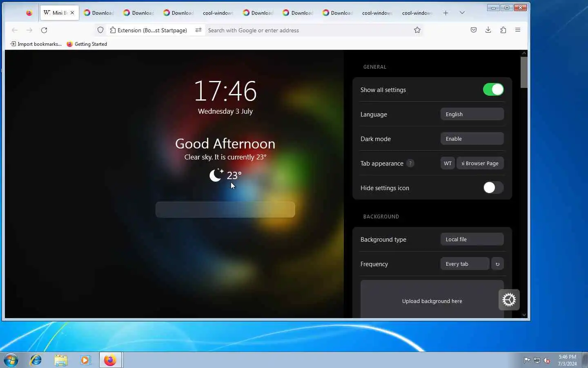The height and width of the screenshot is (368, 588).
Task: Click the Tab appearance label
Action: [x=382, y=163]
